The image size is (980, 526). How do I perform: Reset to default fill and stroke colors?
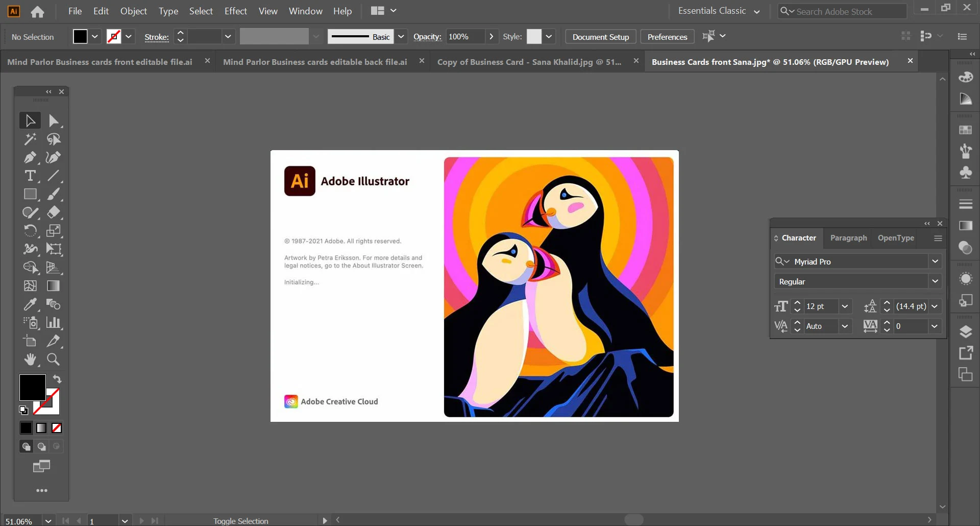(x=22, y=410)
